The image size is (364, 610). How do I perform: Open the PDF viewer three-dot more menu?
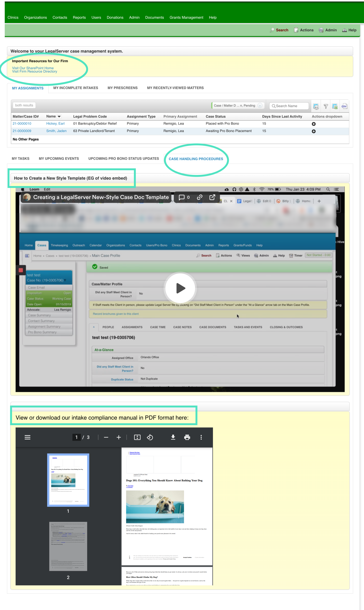201,437
